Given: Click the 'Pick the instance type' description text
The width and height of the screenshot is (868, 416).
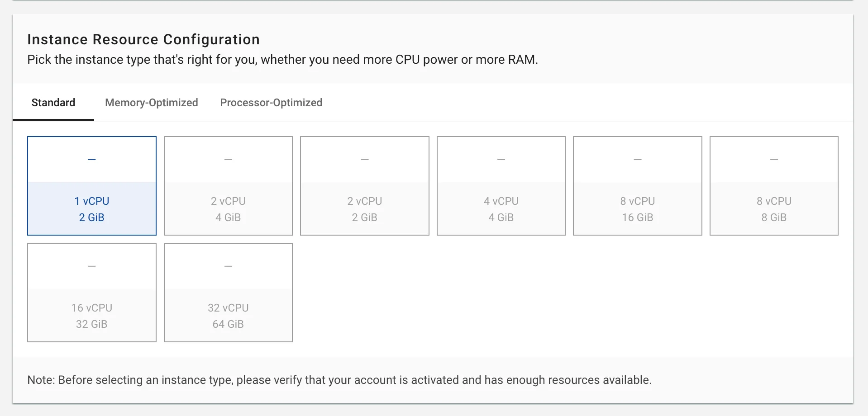Looking at the screenshot, I should click(282, 60).
